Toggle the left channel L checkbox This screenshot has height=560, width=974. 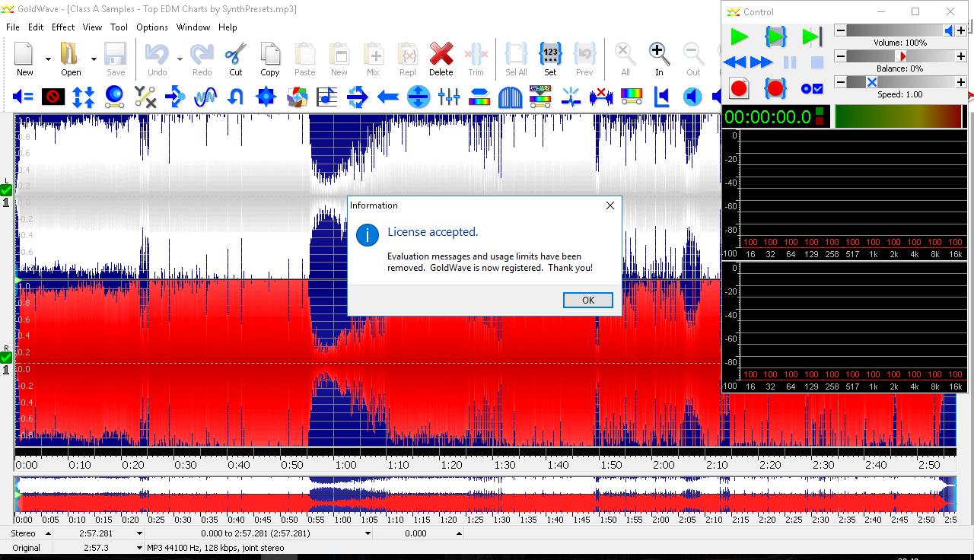6,190
